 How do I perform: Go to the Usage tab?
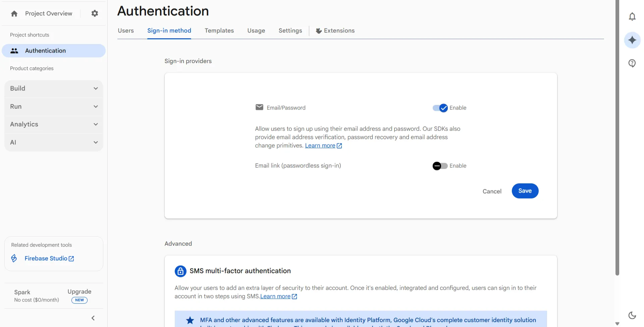pyautogui.click(x=256, y=30)
